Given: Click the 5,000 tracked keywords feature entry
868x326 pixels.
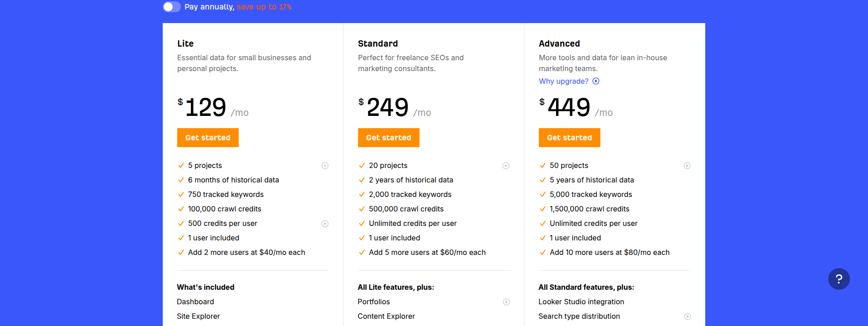Looking at the screenshot, I should (591, 194).
